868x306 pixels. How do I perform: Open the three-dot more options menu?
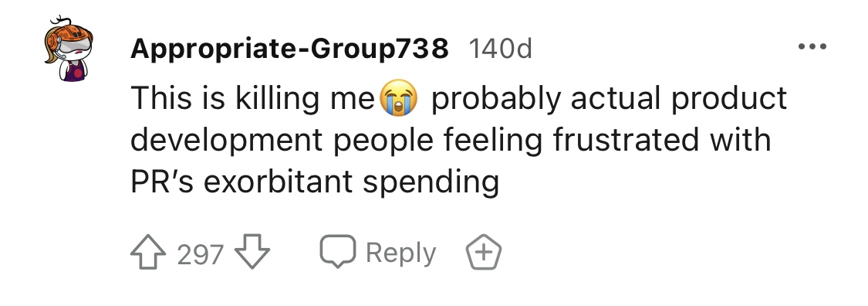click(x=812, y=46)
